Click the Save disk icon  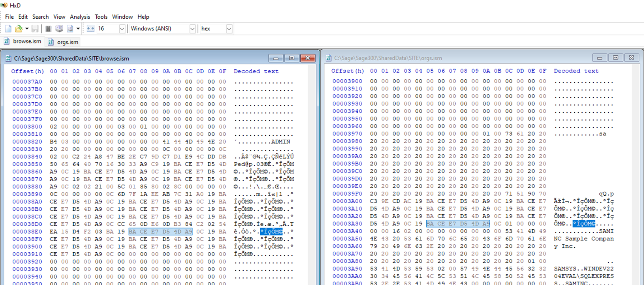pos(35,29)
